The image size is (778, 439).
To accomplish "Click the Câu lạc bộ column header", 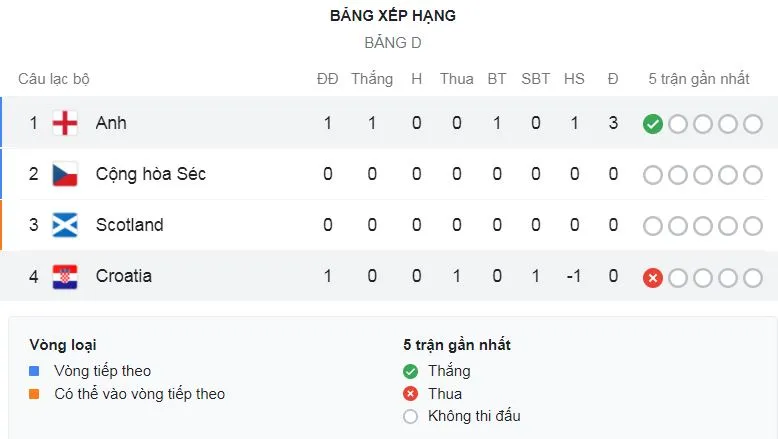I will [54, 79].
